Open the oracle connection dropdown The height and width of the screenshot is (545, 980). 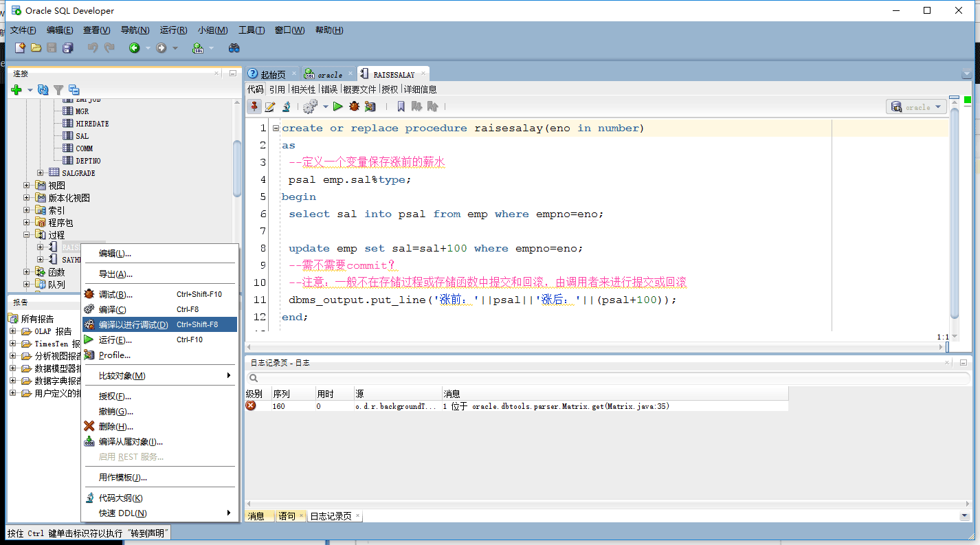916,107
